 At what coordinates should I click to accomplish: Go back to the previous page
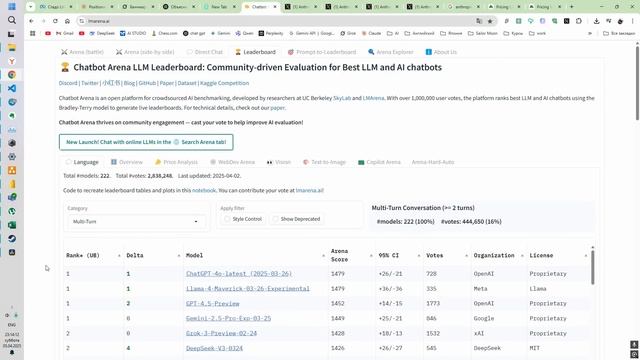[31, 21]
